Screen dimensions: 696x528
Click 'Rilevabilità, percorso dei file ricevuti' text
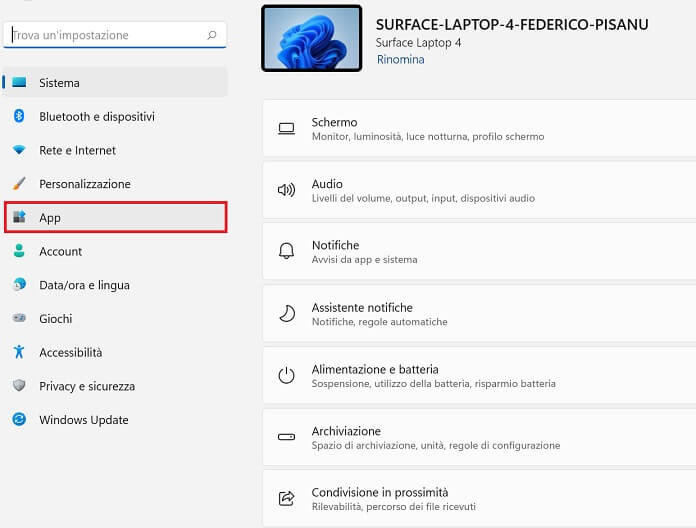(x=394, y=507)
